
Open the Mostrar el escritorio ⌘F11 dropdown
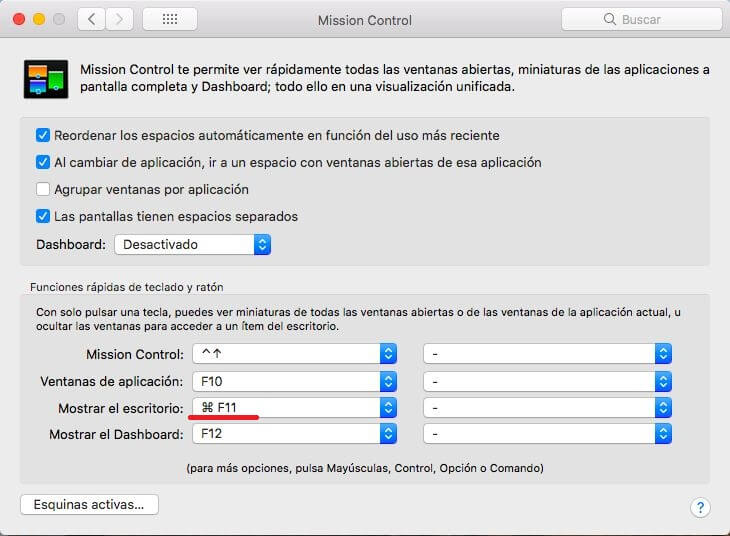pos(294,408)
